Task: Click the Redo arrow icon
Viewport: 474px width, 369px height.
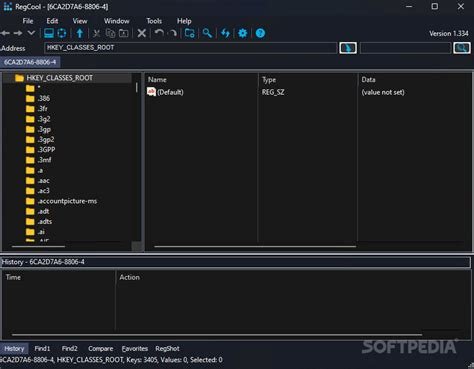Action: tap(173, 33)
